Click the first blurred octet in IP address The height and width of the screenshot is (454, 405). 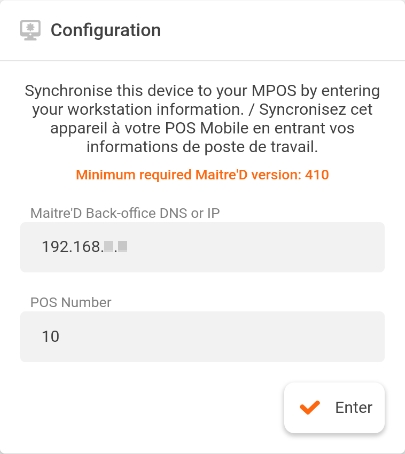pyautogui.click(x=108, y=247)
